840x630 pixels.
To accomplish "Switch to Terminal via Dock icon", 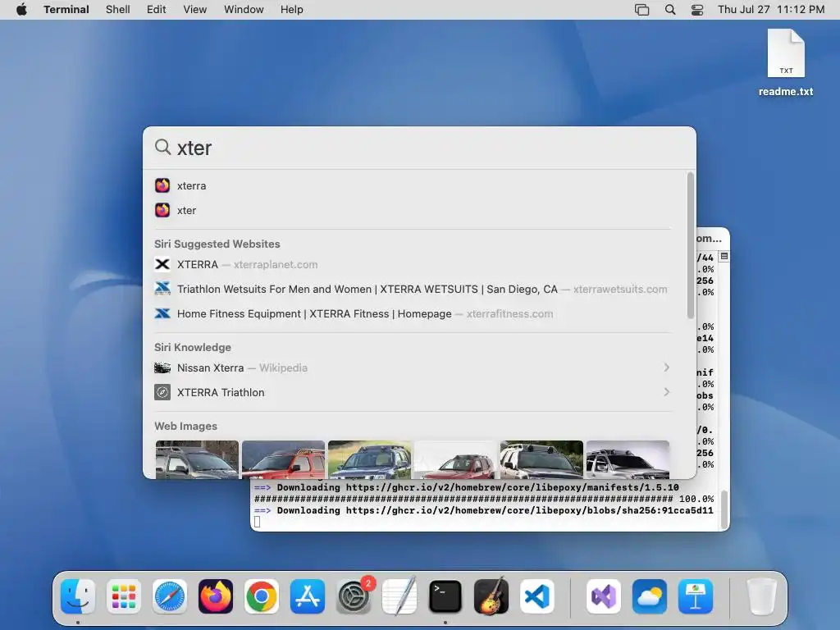I will click(445, 596).
